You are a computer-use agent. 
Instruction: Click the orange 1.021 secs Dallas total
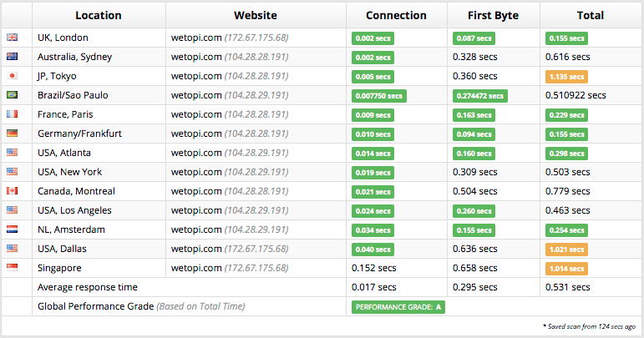(x=566, y=250)
